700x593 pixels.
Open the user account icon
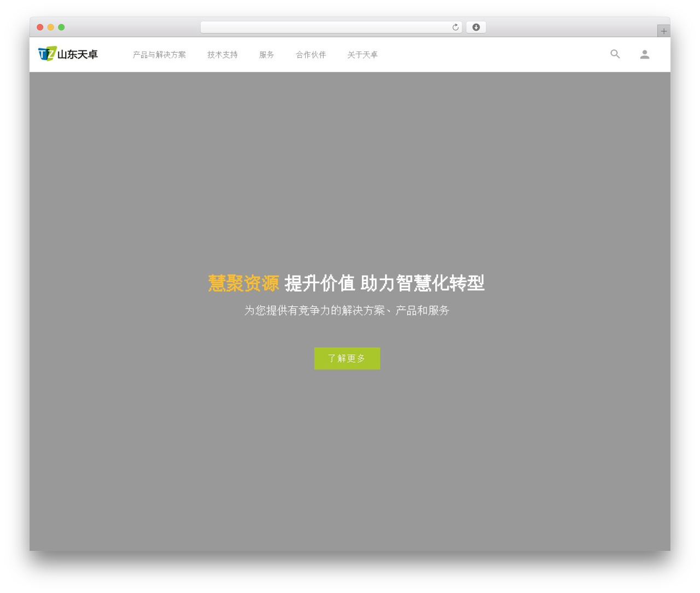(x=645, y=54)
